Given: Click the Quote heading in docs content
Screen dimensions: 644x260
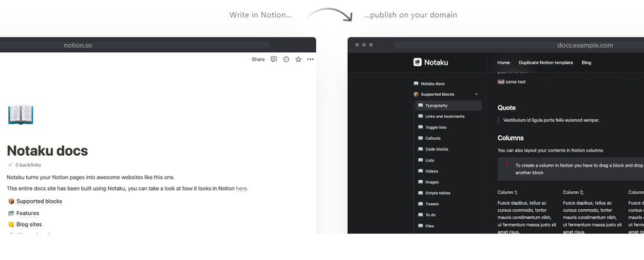Looking at the screenshot, I should pyautogui.click(x=506, y=107).
